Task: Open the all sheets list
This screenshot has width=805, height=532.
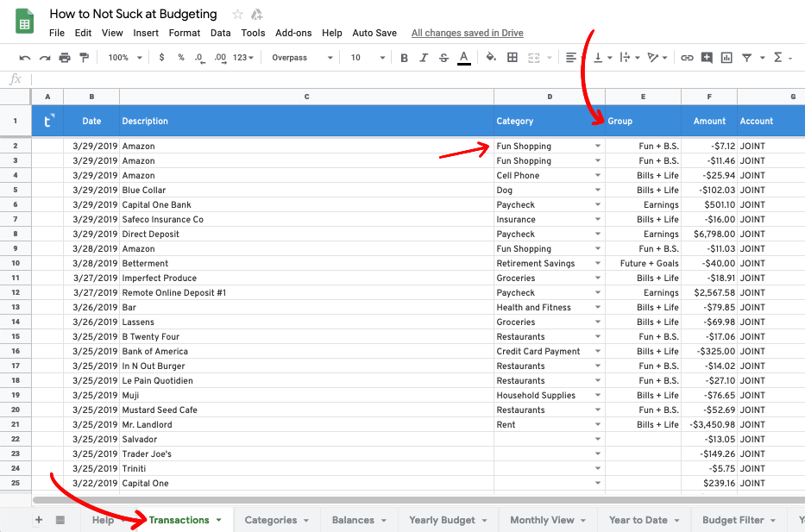Action: coord(60,520)
